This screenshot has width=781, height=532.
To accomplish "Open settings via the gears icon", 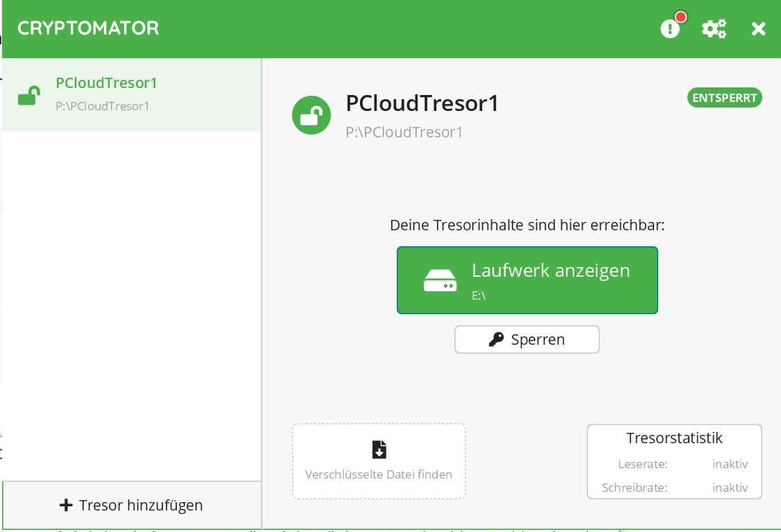I will coord(714,28).
